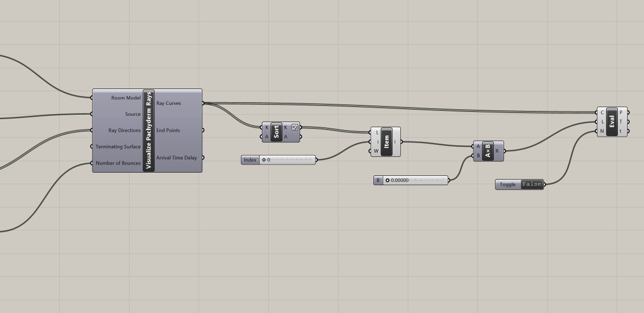Click the K input of Sort component
The width and height of the screenshot is (644, 313).
(x=267, y=128)
